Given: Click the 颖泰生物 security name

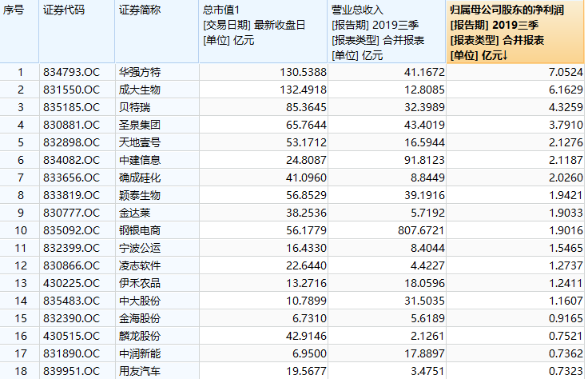Looking at the screenshot, I should click(140, 195).
